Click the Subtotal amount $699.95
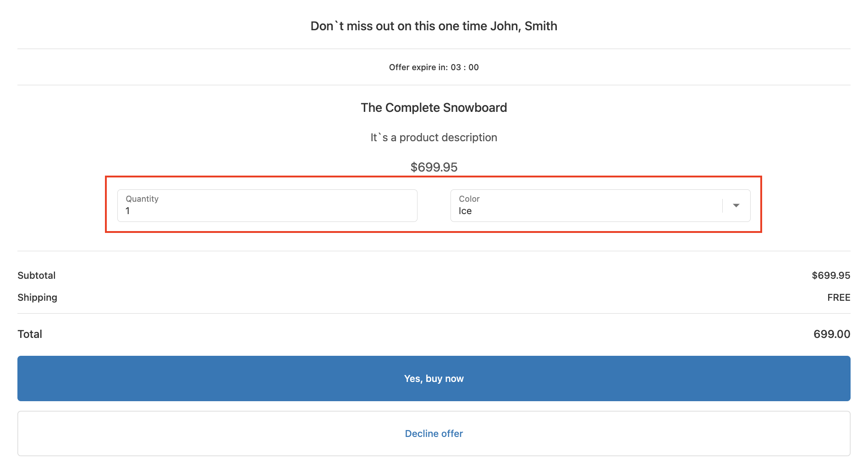Viewport: 868px width, 475px height. pos(830,276)
